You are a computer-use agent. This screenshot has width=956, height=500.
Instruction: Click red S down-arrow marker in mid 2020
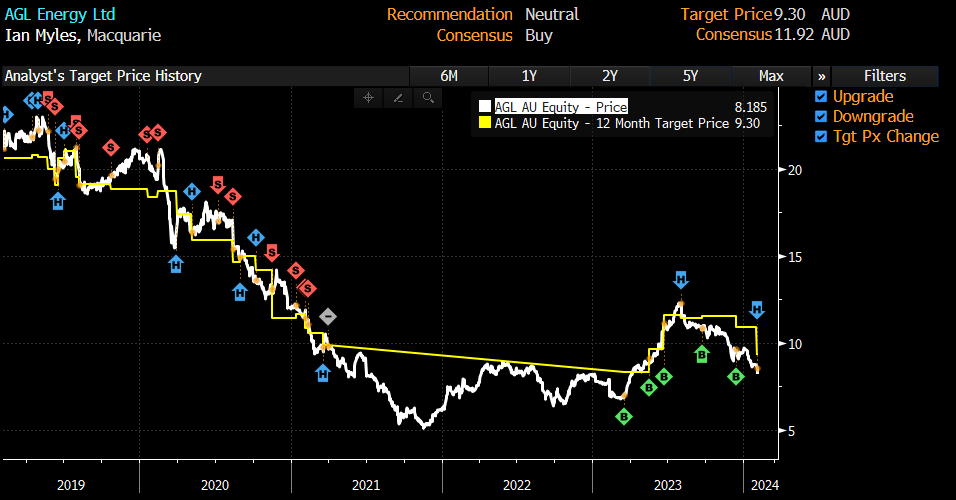tap(218, 184)
